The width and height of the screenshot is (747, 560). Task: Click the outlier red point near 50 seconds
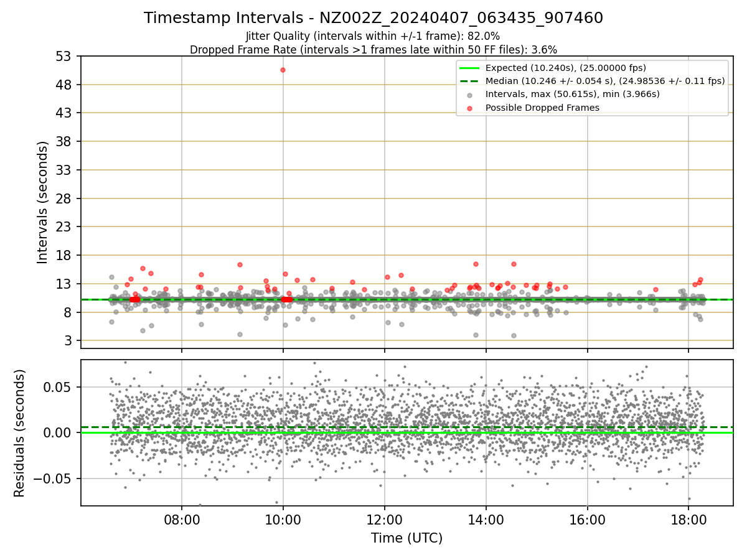[x=283, y=70]
